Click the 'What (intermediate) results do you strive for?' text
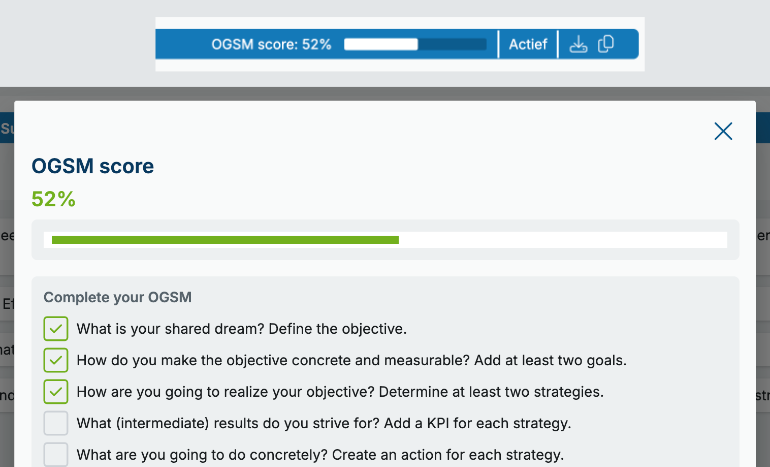Image resolution: width=770 pixels, height=467 pixels. (x=323, y=423)
